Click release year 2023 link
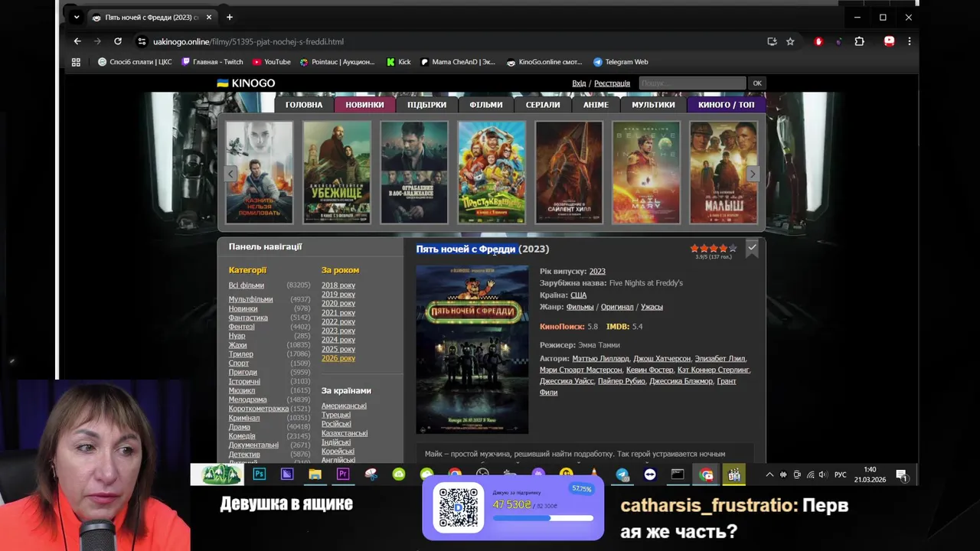The width and height of the screenshot is (980, 551). click(x=597, y=271)
